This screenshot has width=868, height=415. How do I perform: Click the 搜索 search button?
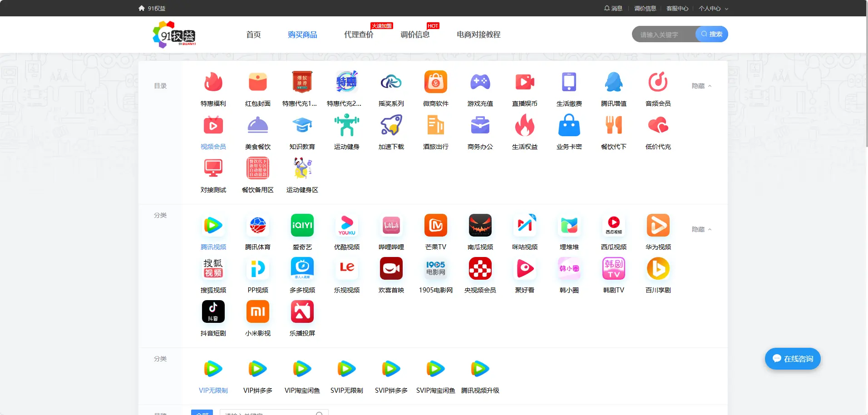click(711, 34)
